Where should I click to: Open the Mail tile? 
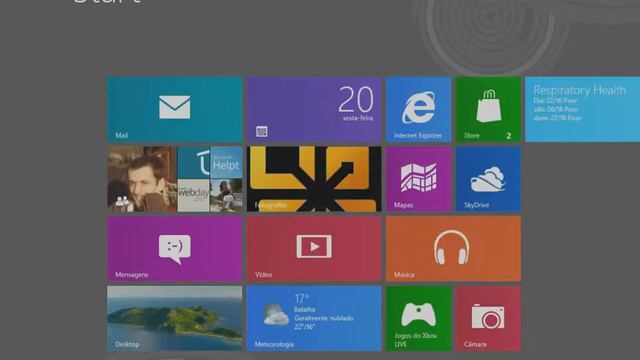(175, 109)
